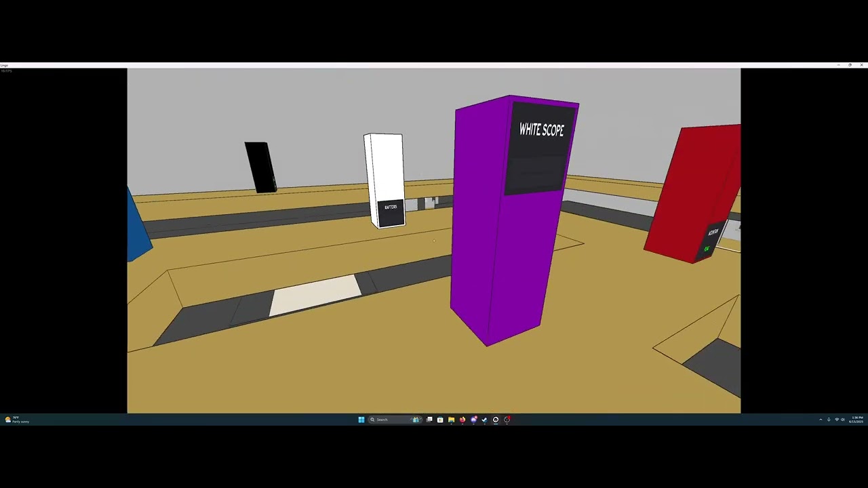Close the Lingo game window
The image size is (868, 488).
click(x=861, y=65)
